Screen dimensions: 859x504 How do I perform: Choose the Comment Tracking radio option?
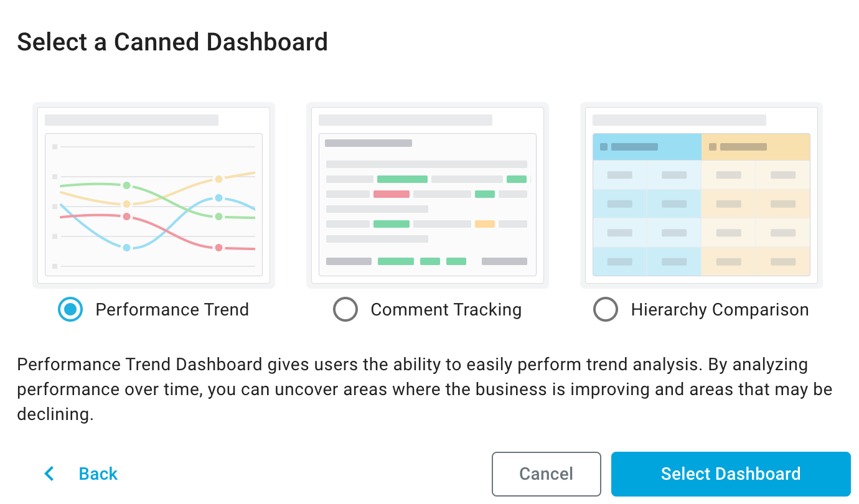[x=345, y=309]
